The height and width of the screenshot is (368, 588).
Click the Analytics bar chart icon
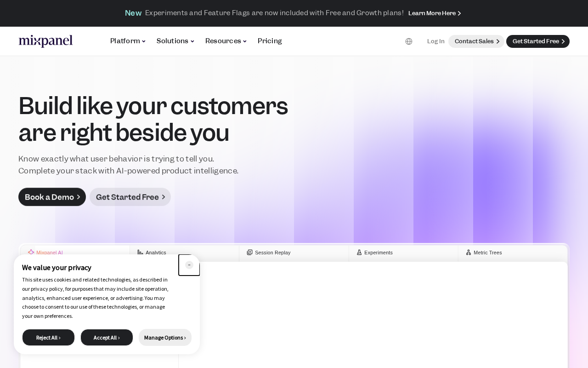tap(141, 253)
